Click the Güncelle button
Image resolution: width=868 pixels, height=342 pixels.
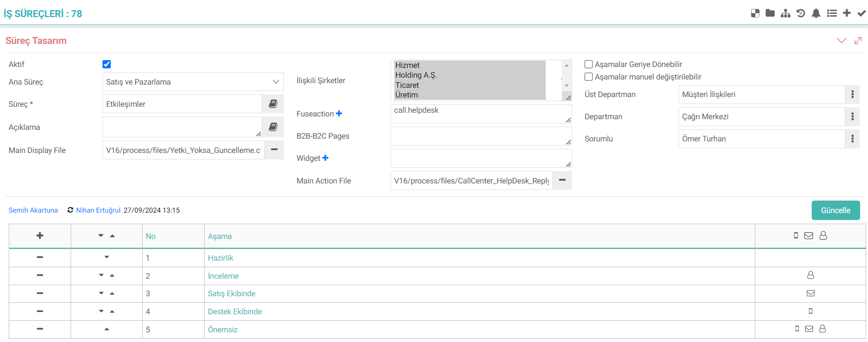click(836, 210)
